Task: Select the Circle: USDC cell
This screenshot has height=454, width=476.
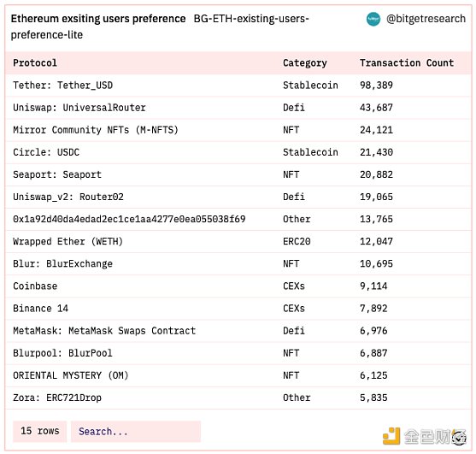Action: click(46, 152)
